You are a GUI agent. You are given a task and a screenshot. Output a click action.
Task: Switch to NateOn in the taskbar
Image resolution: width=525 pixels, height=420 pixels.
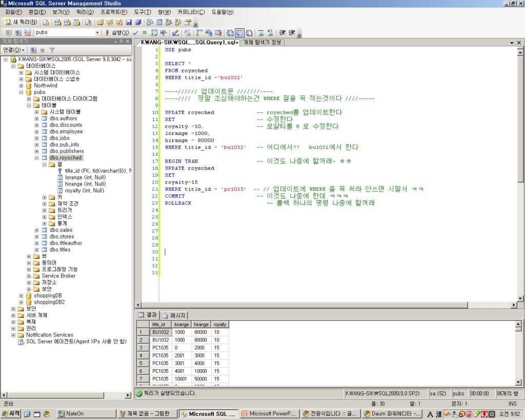click(86, 414)
